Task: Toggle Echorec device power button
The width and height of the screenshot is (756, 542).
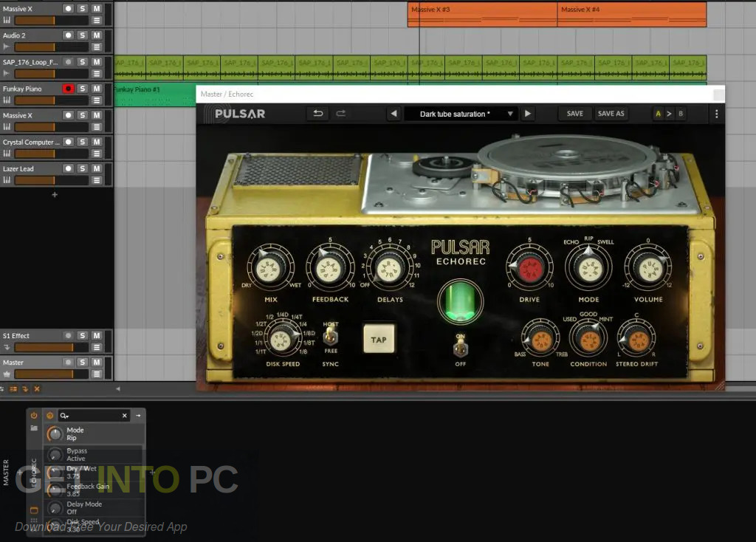Action: (x=34, y=415)
